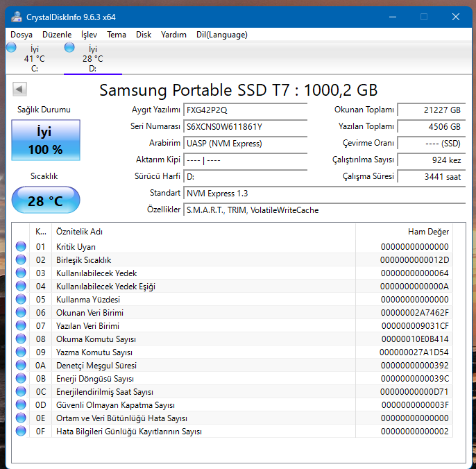
Task: Click status icon of Birleşik Sıcaklık row
Action: pos(21,259)
